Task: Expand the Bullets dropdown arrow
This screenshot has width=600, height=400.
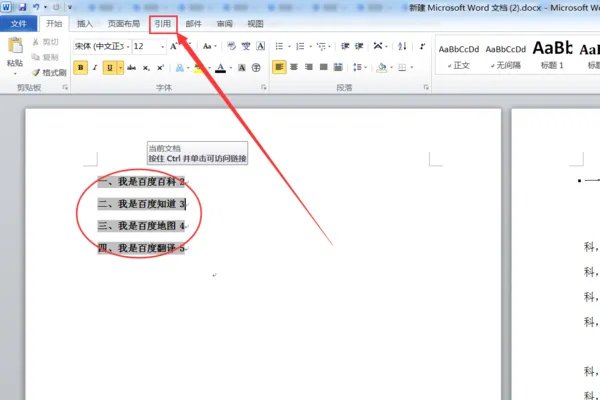Action: coord(289,47)
